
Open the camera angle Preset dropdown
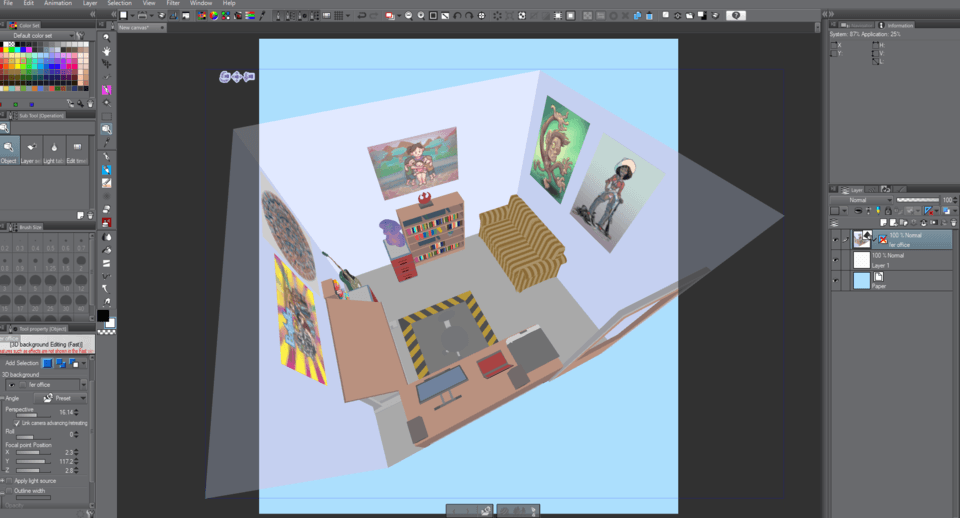(61, 398)
